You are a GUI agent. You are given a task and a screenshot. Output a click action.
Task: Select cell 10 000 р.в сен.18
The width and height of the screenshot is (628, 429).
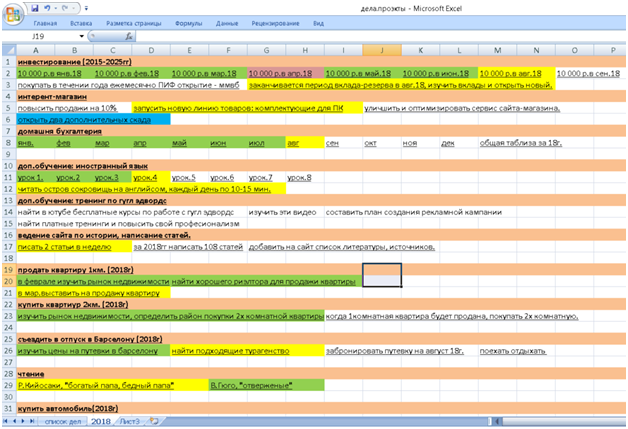click(588, 74)
